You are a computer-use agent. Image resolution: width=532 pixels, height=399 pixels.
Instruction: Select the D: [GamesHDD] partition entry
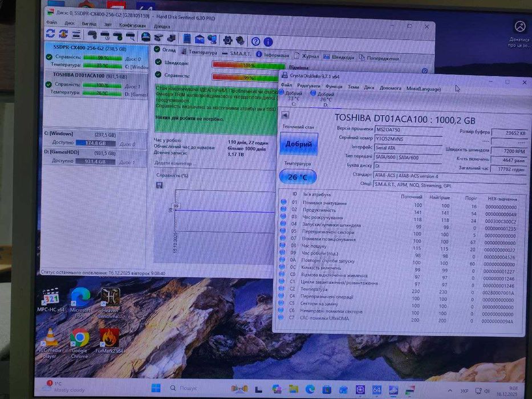(95, 157)
